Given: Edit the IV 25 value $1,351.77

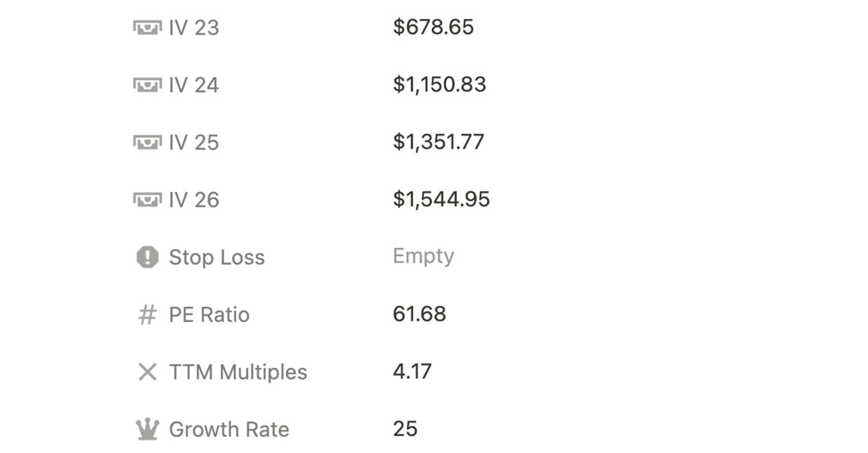Looking at the screenshot, I should point(438,142).
